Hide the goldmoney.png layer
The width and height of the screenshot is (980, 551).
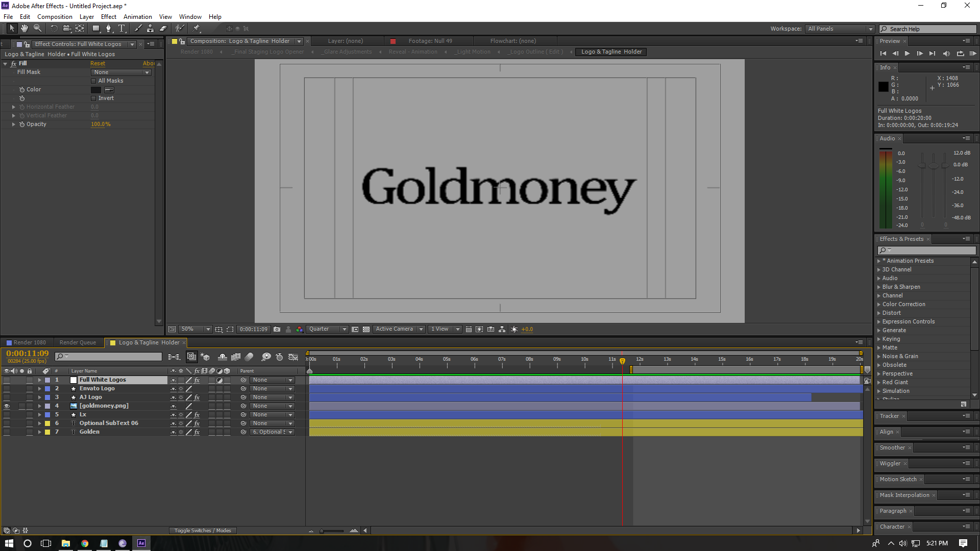[7, 406]
